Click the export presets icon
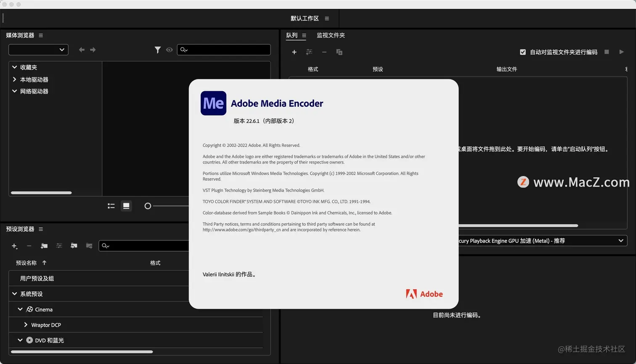This screenshot has width=636, height=364. tap(89, 246)
